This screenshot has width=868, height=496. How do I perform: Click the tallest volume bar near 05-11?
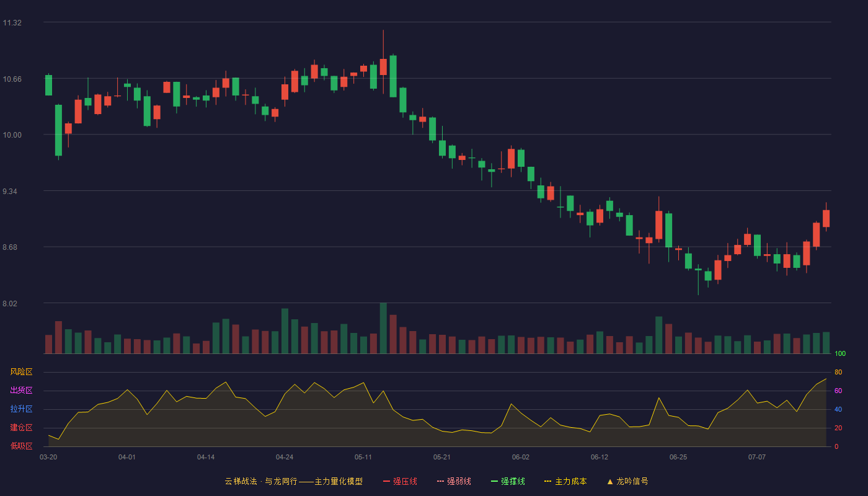(383, 328)
